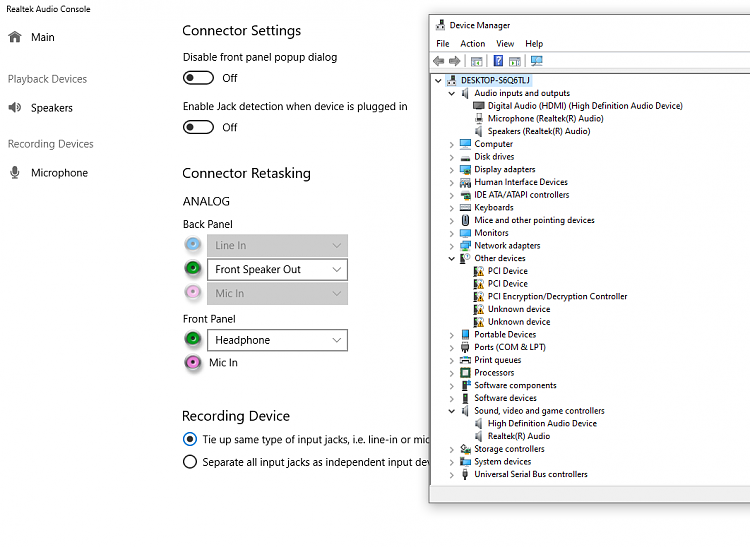Select Storage controllers category
Image resolution: width=750 pixels, height=547 pixels.
509,449
